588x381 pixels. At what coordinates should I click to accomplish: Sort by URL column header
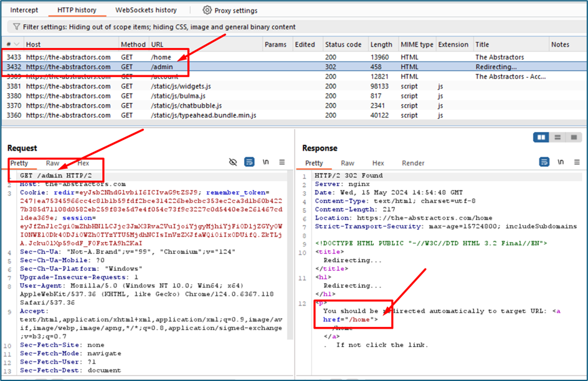coord(206,44)
